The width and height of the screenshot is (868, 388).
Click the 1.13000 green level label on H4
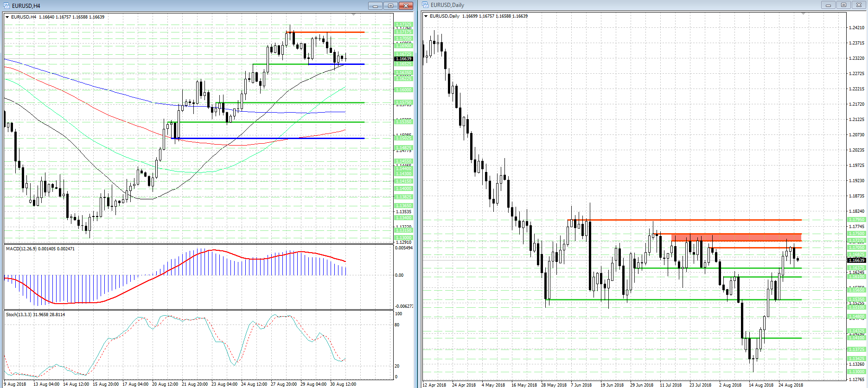point(403,238)
